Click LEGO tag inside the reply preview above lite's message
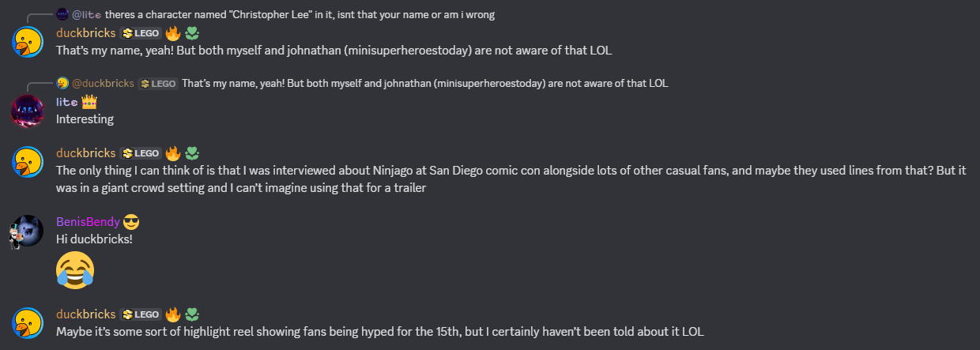The image size is (980, 350). 157,84
